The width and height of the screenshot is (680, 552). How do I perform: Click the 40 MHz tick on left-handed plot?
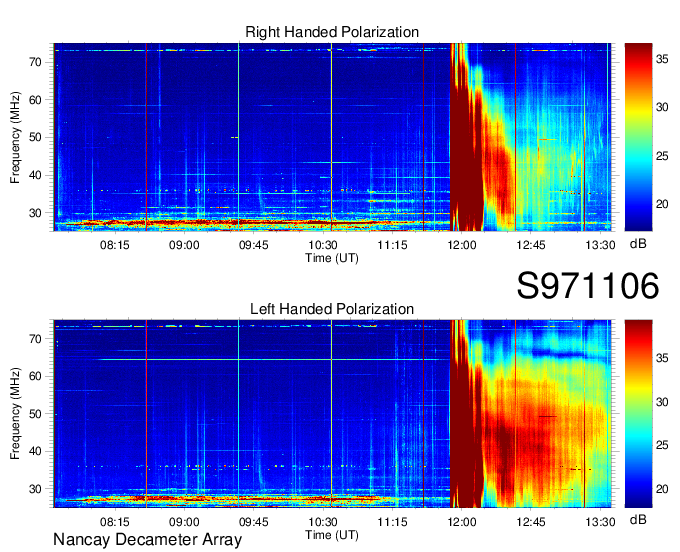[x=36, y=451]
